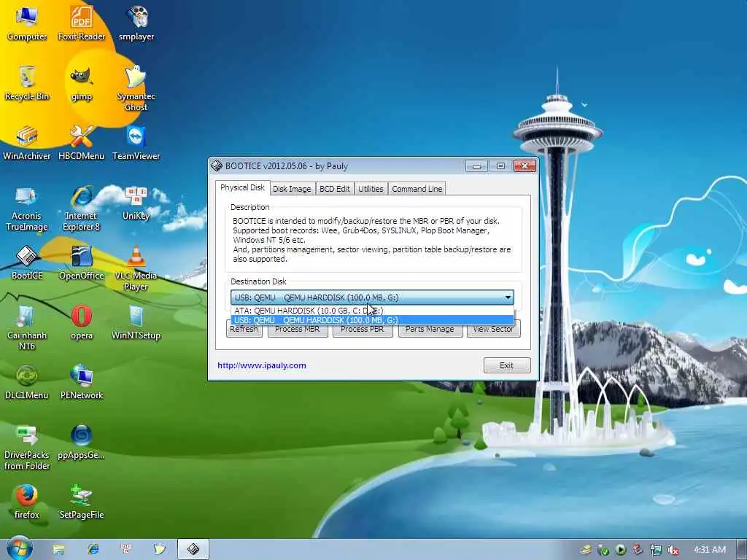Open the BCD Edit tab

[334, 189]
